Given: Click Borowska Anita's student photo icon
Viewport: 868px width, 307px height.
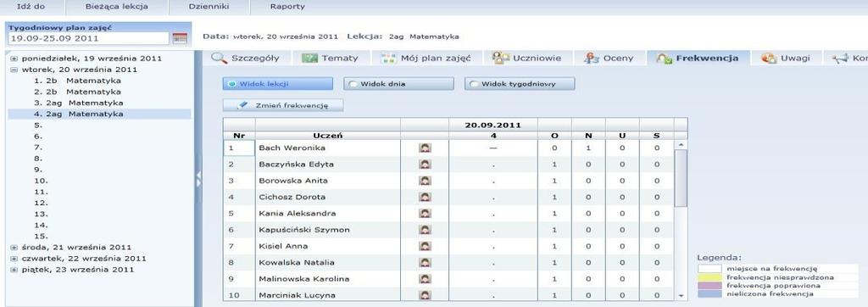Looking at the screenshot, I should pos(425,181).
